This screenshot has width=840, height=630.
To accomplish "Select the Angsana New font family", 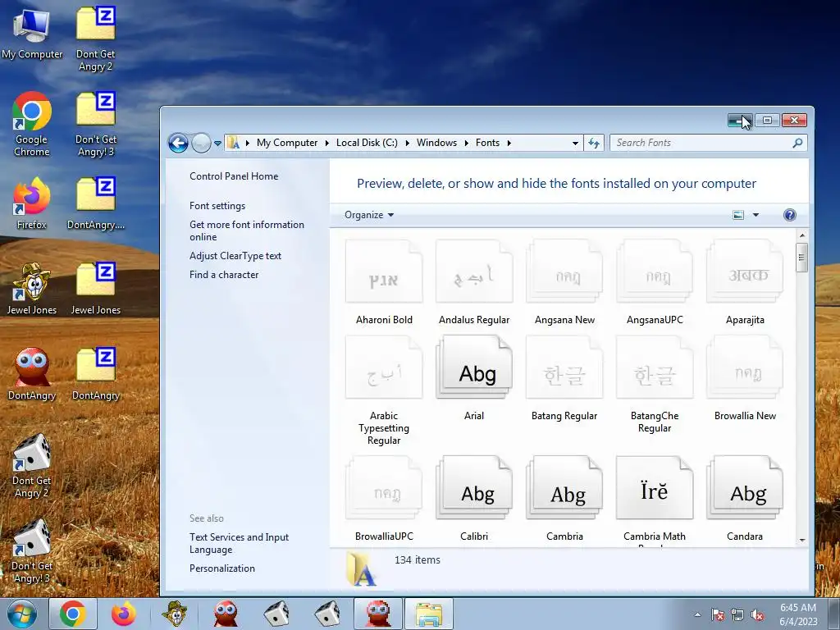I will 564,271.
